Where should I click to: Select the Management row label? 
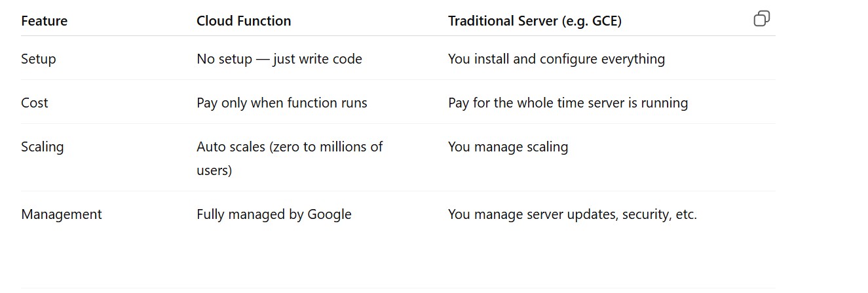point(62,214)
